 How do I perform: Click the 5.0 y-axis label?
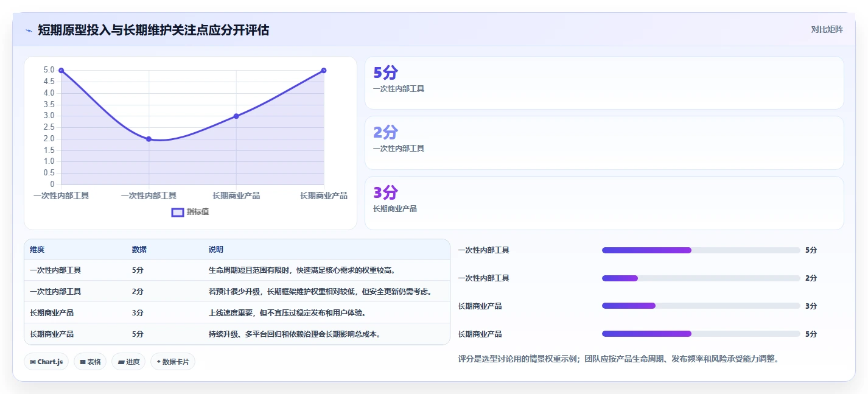pyautogui.click(x=49, y=70)
